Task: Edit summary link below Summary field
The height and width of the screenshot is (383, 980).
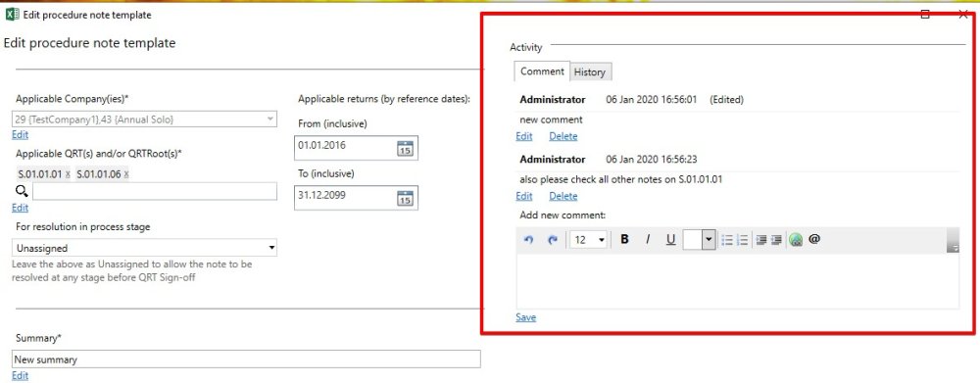Action: coord(20,375)
